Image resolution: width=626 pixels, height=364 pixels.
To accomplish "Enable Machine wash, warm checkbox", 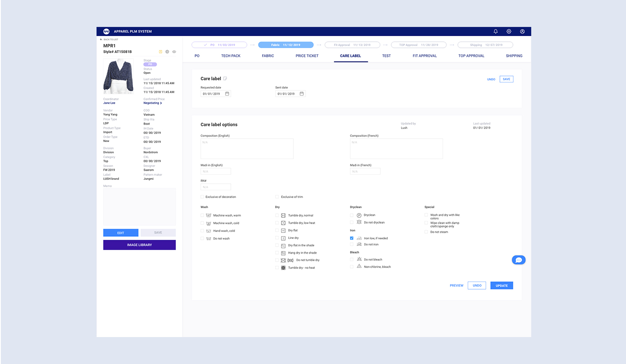I will [x=202, y=215].
